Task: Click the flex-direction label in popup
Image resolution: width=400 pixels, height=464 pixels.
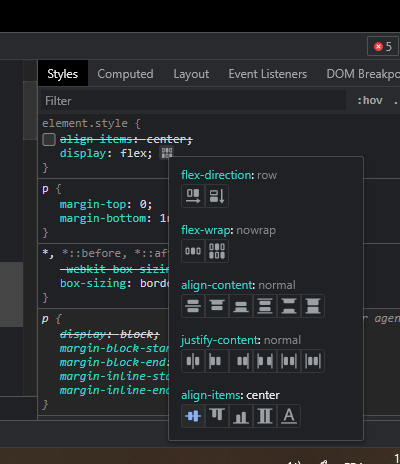Action: (x=217, y=175)
